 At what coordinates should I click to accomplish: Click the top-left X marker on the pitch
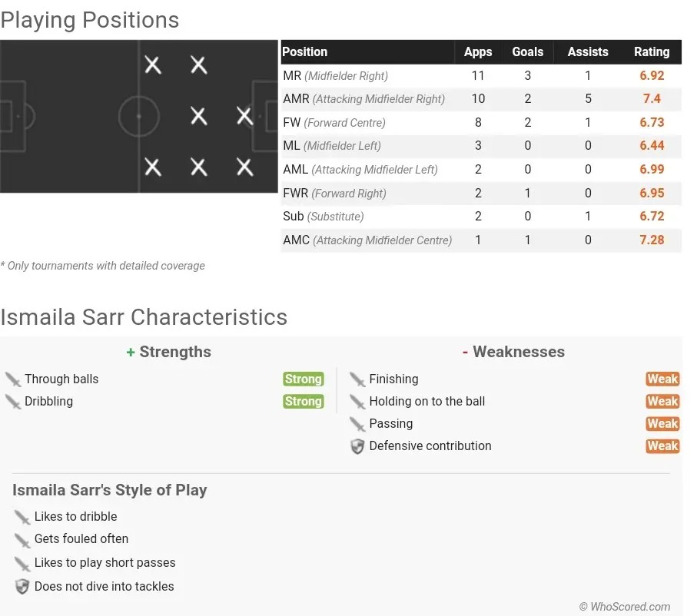(x=152, y=65)
